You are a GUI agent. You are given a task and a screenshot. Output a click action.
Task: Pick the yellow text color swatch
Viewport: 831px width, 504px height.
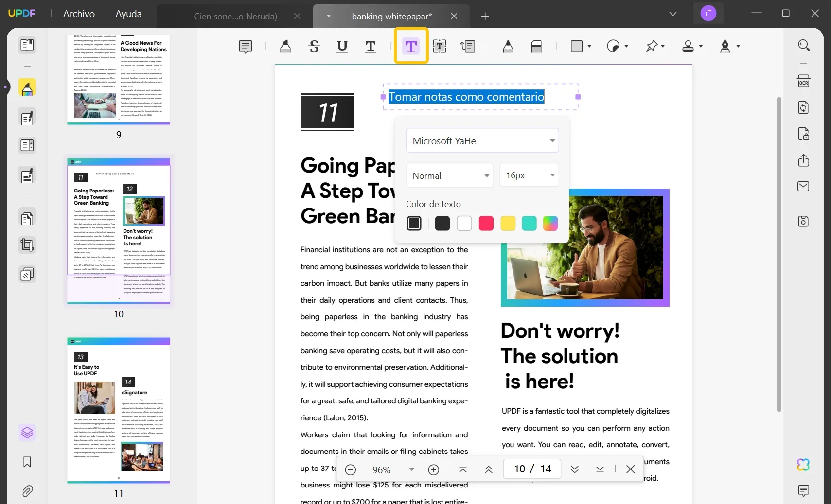click(508, 224)
